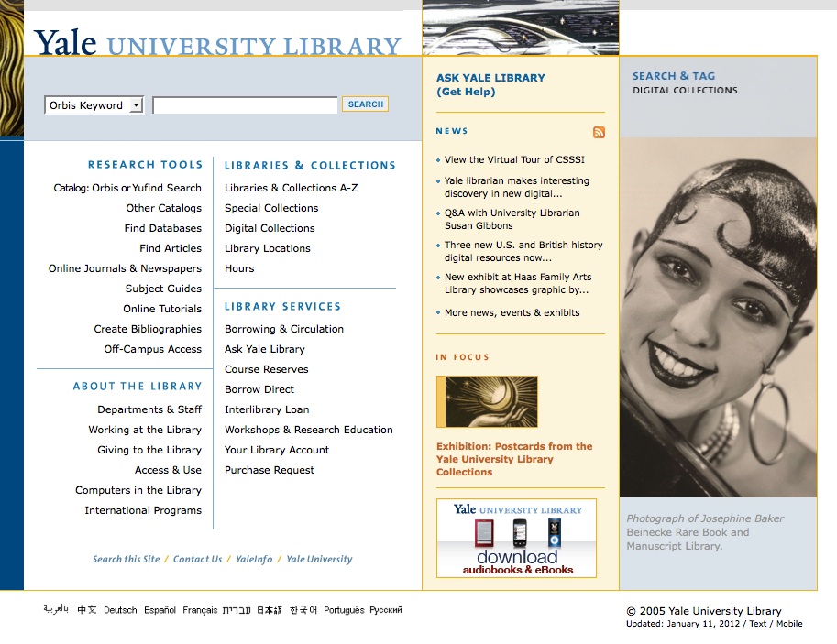Viewport: 837px width, 644px height.
Task: Open Yale librarian discovery news item
Action: coord(517,187)
